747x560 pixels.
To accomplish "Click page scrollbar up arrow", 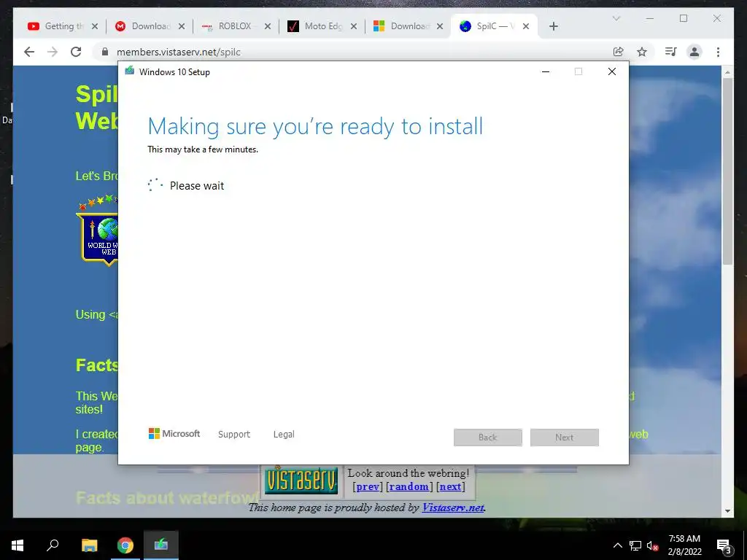I will point(727,72).
